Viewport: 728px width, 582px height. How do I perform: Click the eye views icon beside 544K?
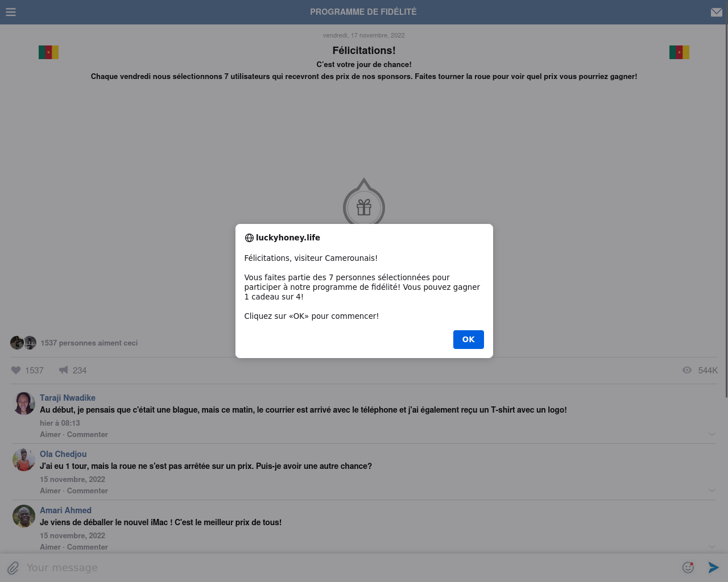pos(687,370)
